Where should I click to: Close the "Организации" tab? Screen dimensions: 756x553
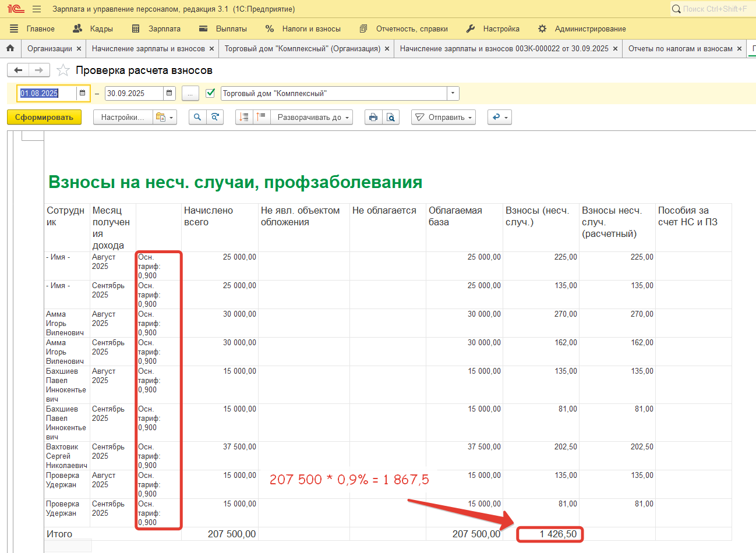(79, 49)
